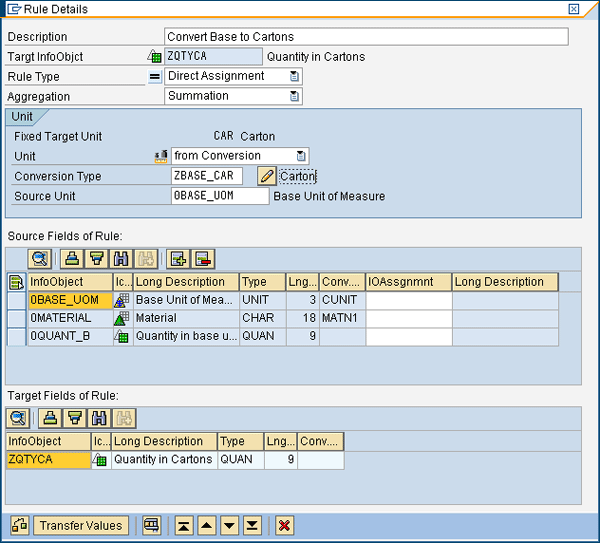Click the key figure icon beside Targt InfoObjct
Screen dimensions: 600x543
point(155,56)
